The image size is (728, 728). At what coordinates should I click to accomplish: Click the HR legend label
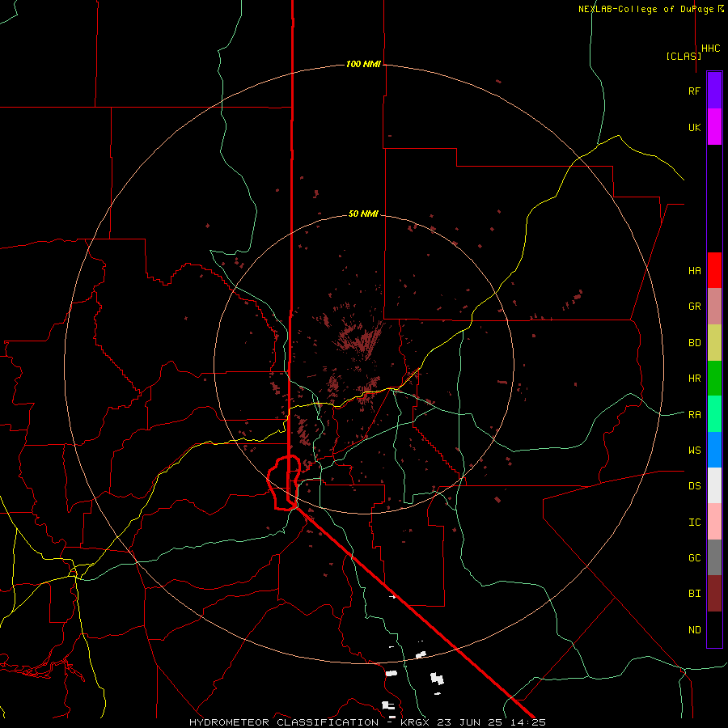pyautogui.click(x=694, y=379)
